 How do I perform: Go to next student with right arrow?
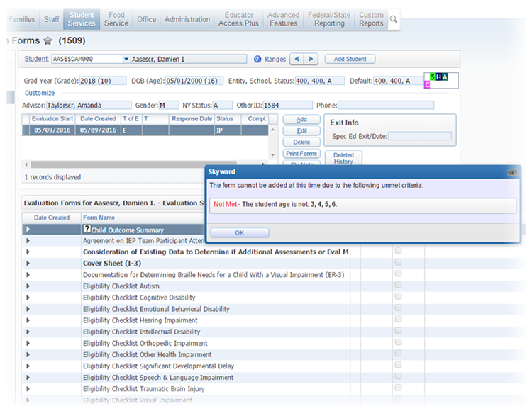click(311, 59)
